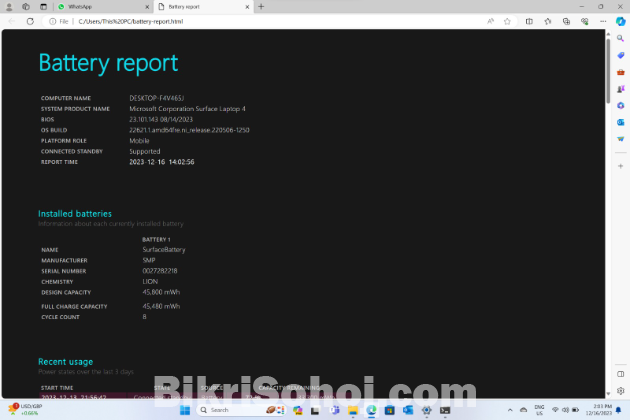Viewport: 630px width, 420px height.
Task: Open the USD/GBP widget on taskbar
Action: coord(25,410)
